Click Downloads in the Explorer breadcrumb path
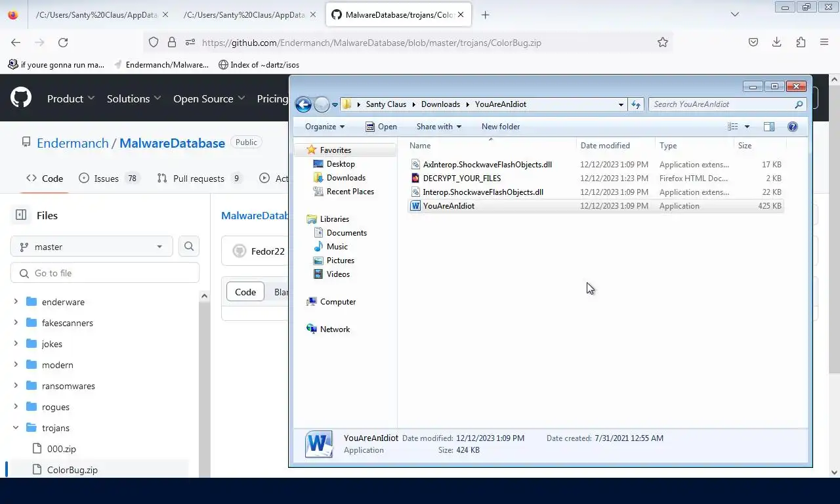840x504 pixels. [x=440, y=104]
